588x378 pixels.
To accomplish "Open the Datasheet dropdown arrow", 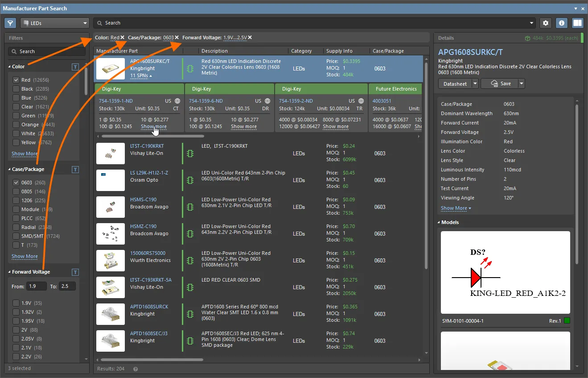I will click(475, 83).
